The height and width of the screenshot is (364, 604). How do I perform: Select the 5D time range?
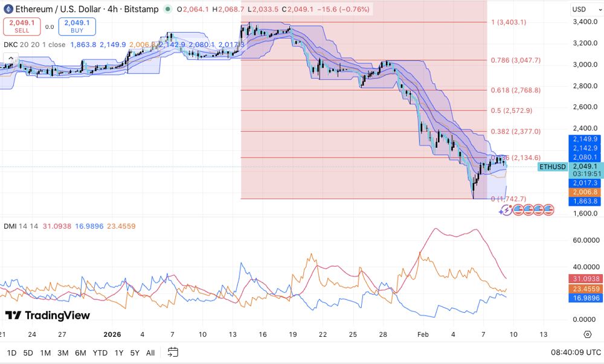tap(28, 353)
